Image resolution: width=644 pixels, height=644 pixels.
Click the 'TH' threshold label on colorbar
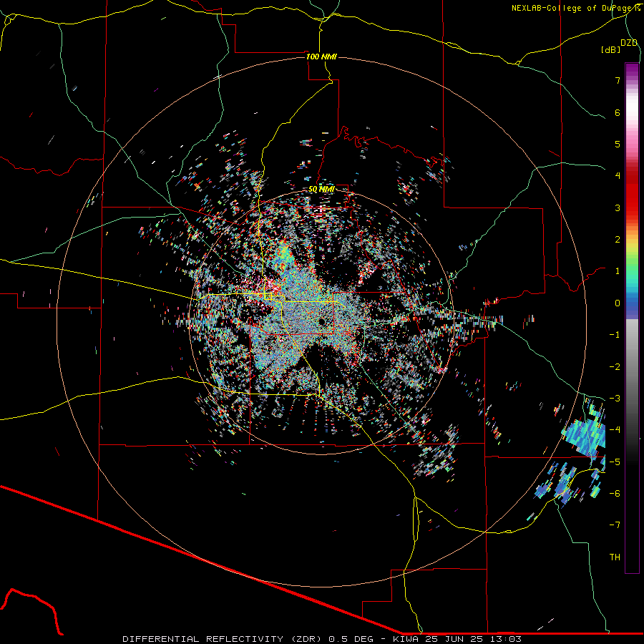pyautogui.click(x=615, y=557)
